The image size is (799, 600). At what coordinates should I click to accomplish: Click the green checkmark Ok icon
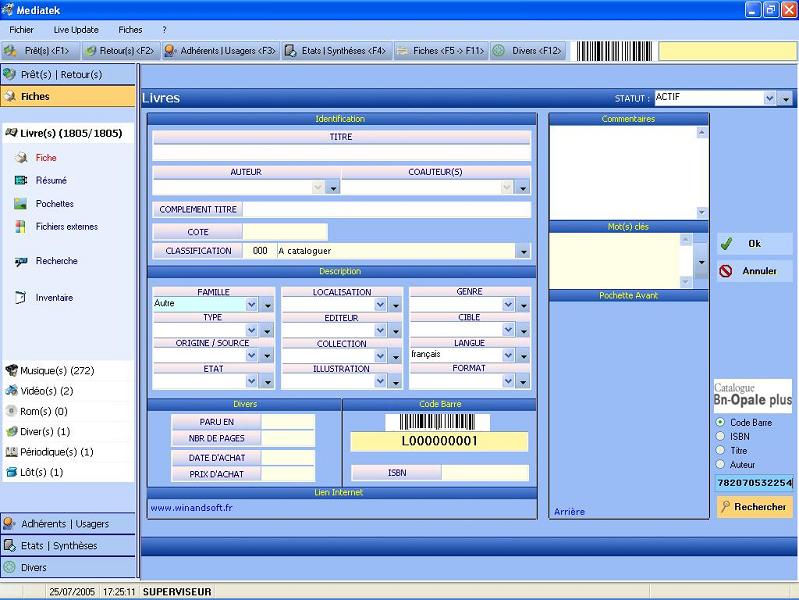[x=726, y=244]
